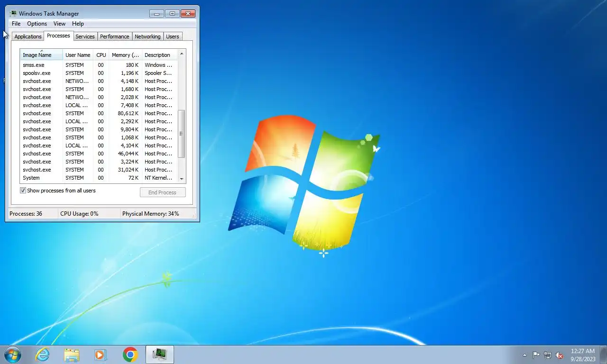Image resolution: width=607 pixels, height=364 pixels.
Task: Click the 2,292 K memory value
Action: click(x=129, y=121)
